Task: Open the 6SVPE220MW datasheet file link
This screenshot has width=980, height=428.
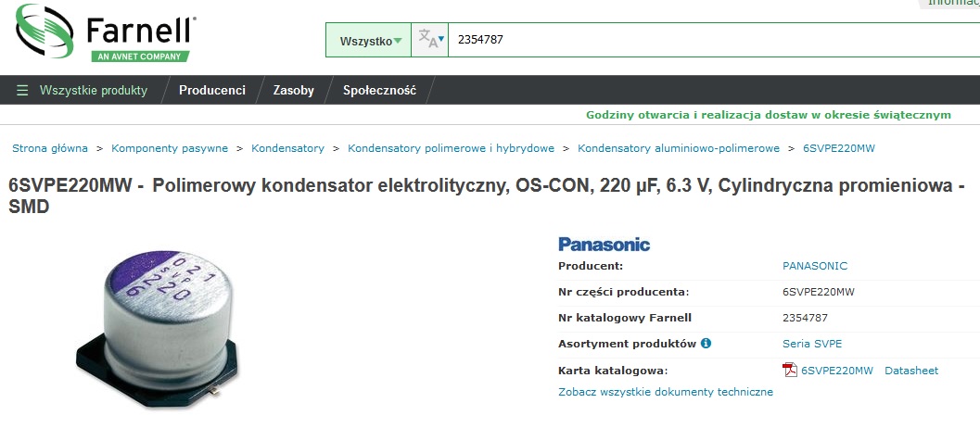Action: [837, 371]
